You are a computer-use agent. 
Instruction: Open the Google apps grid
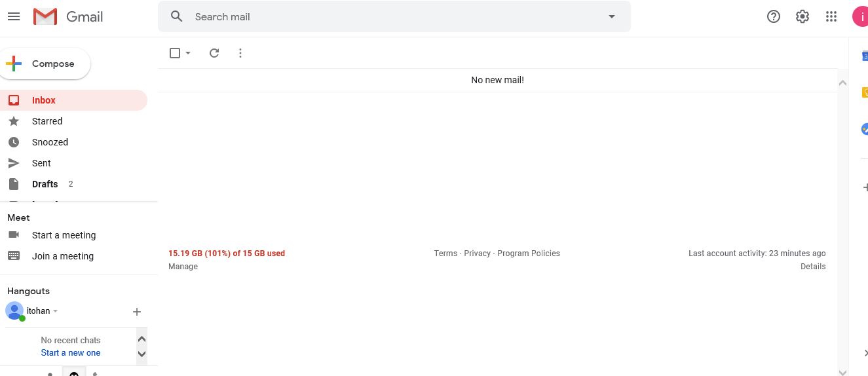[831, 16]
